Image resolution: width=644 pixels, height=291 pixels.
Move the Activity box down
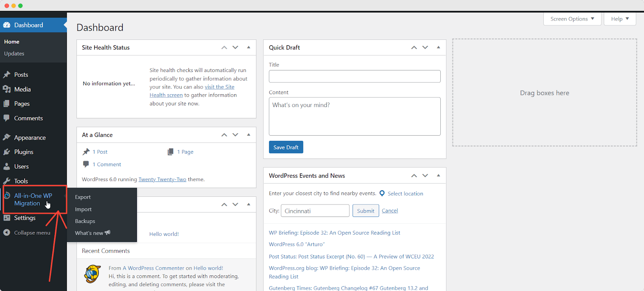click(235, 204)
